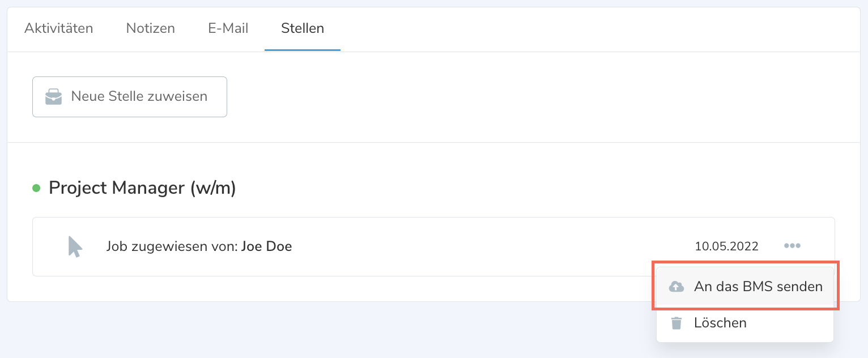868x358 pixels.
Task: Choose 'An das BMS senden' from menu
Action: coord(758,287)
